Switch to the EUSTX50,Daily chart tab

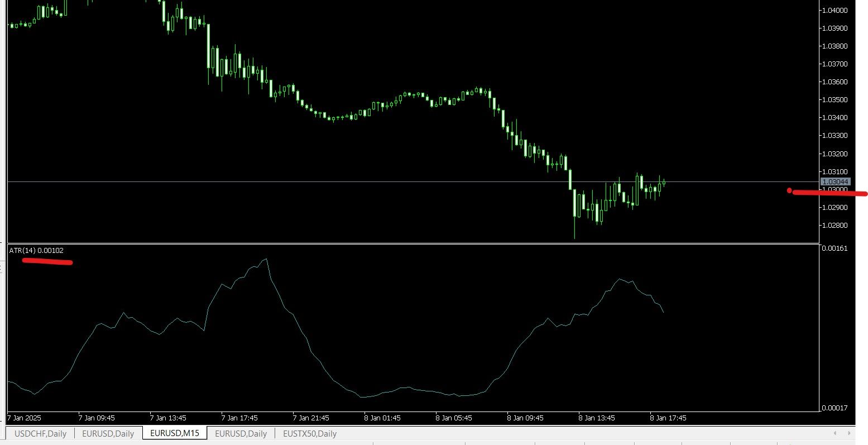pyautogui.click(x=310, y=433)
